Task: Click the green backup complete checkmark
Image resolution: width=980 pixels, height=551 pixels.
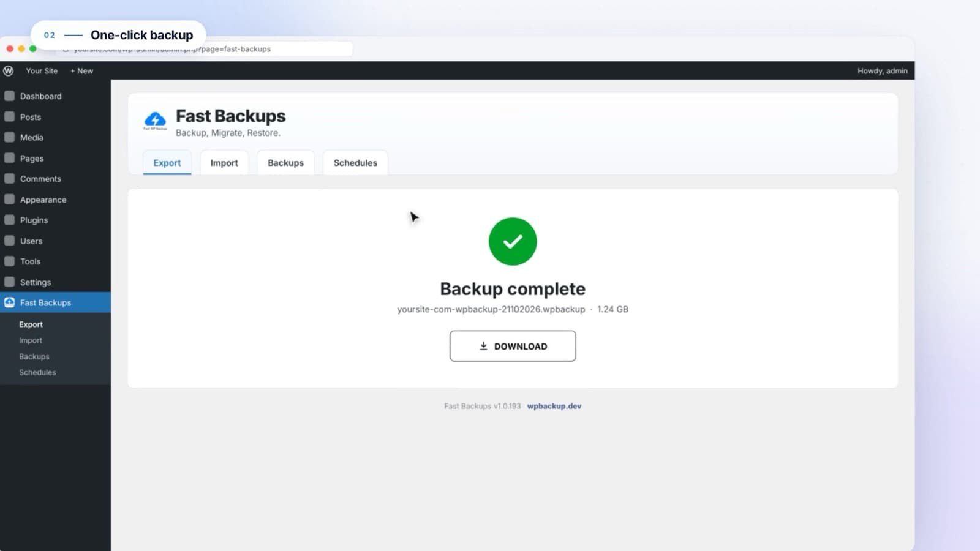Action: (x=513, y=241)
